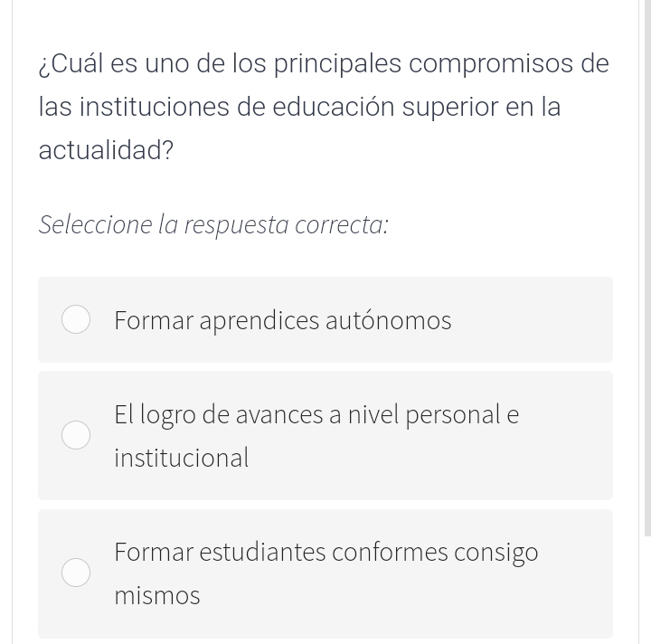Image resolution: width=651 pixels, height=644 pixels.
Task: Click the word "mismos" in the third option
Action: click(157, 596)
